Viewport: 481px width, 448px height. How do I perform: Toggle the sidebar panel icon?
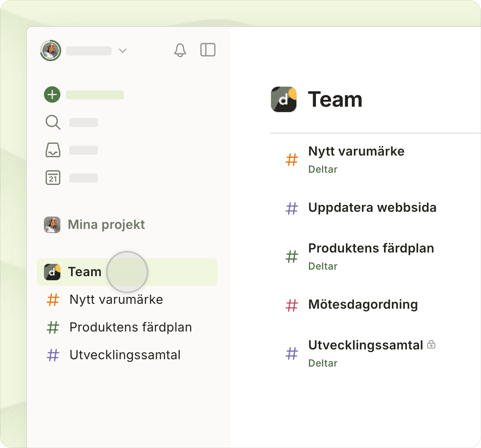(x=208, y=50)
